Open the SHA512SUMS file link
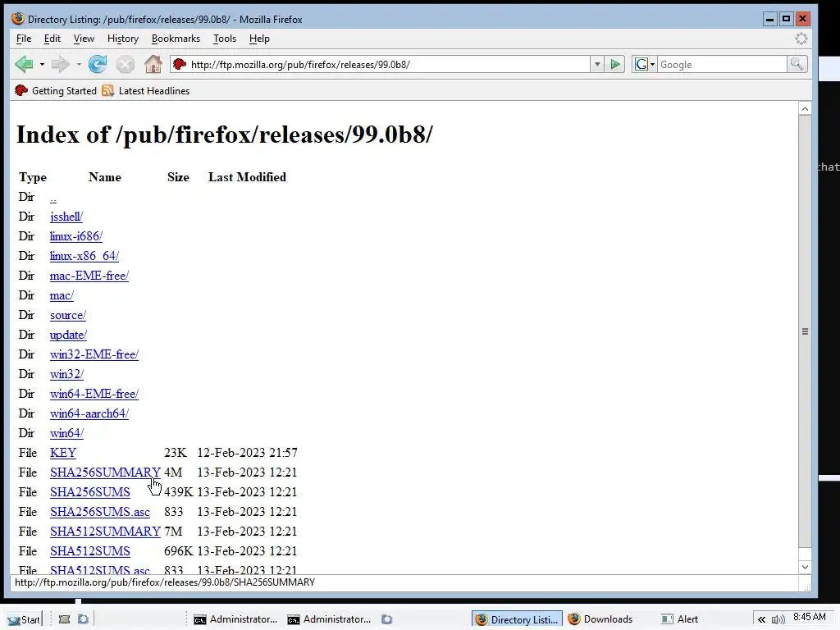Image resolution: width=840 pixels, height=630 pixels. [x=90, y=551]
